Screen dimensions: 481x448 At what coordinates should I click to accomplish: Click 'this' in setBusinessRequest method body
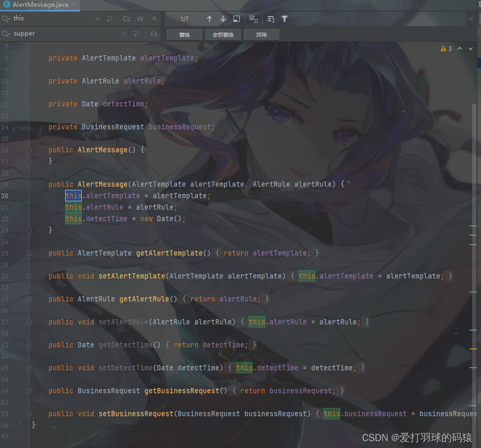[x=332, y=414]
